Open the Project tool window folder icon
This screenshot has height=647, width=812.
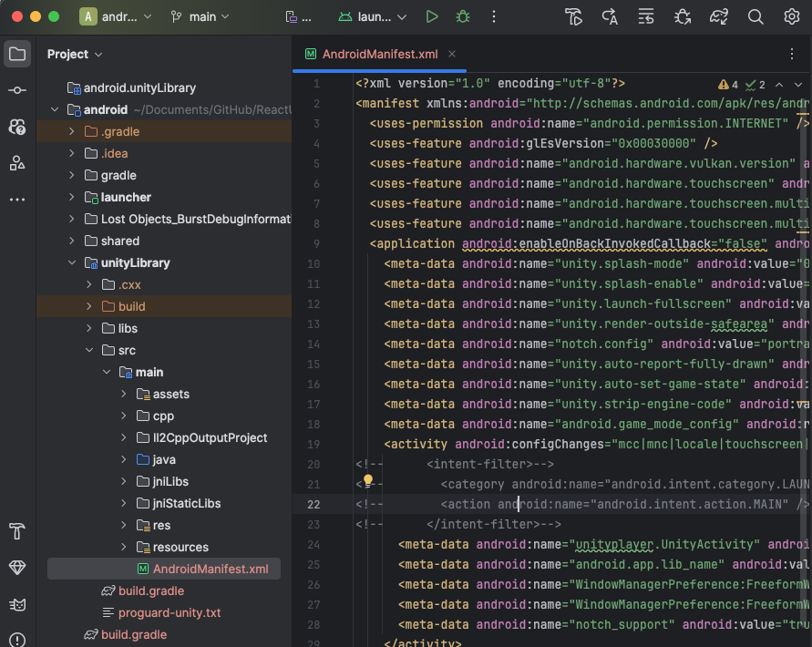coord(17,54)
